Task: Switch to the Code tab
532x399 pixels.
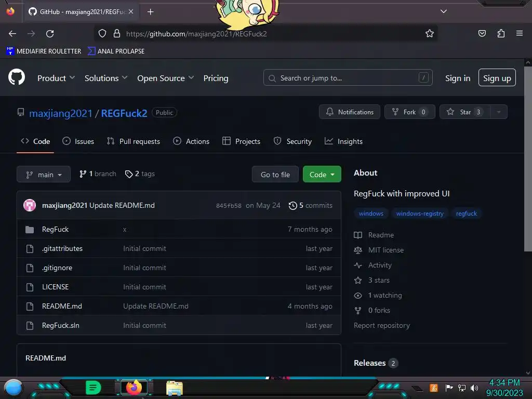Action: [35, 141]
